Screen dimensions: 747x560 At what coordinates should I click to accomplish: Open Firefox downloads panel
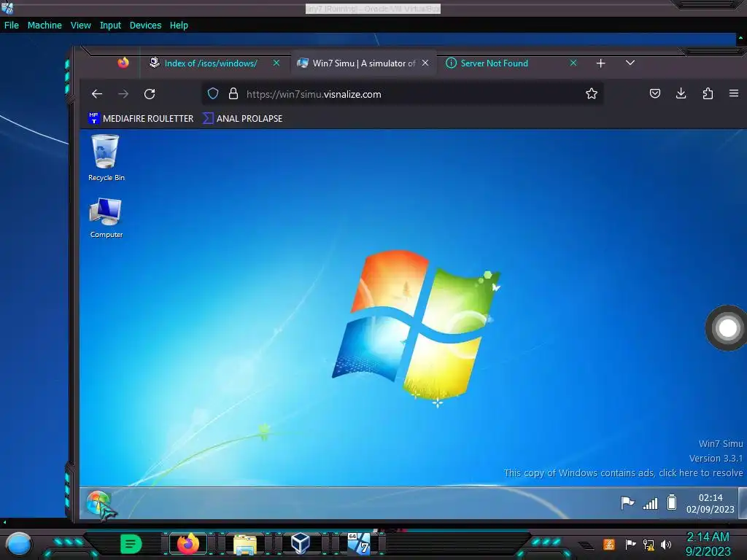(681, 94)
